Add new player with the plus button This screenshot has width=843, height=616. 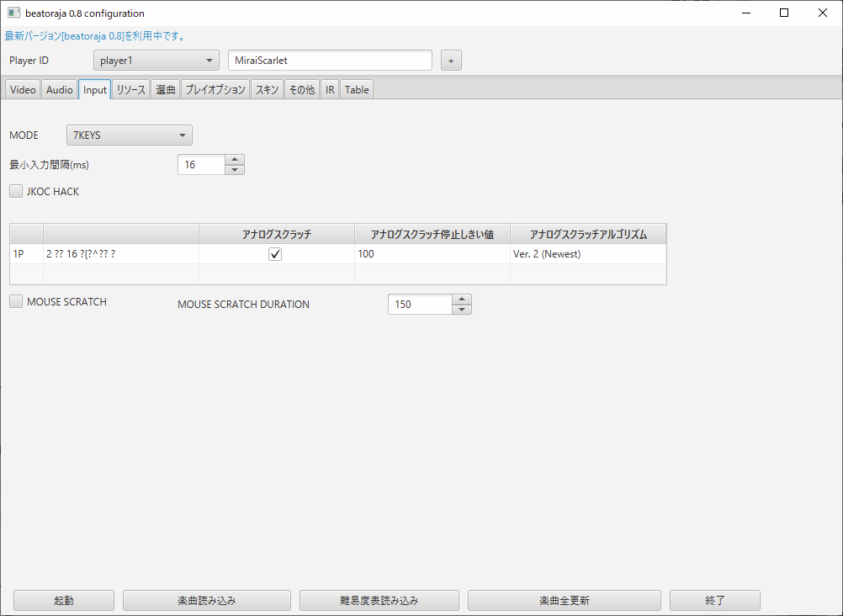pyautogui.click(x=451, y=61)
